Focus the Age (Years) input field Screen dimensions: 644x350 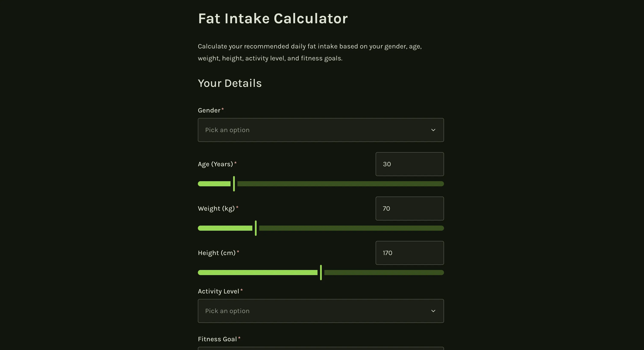tap(410, 164)
